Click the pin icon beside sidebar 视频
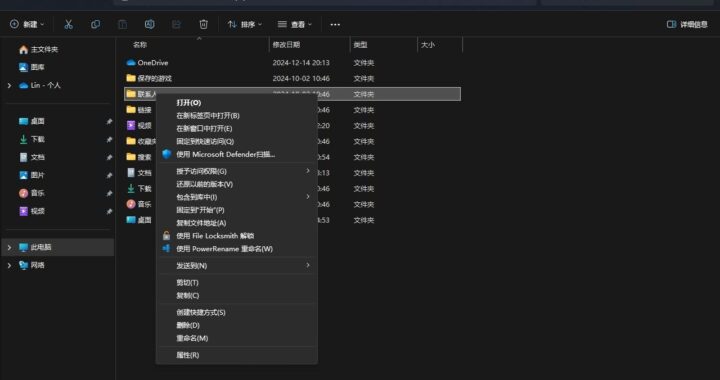This screenshot has height=380, width=720. coord(109,212)
